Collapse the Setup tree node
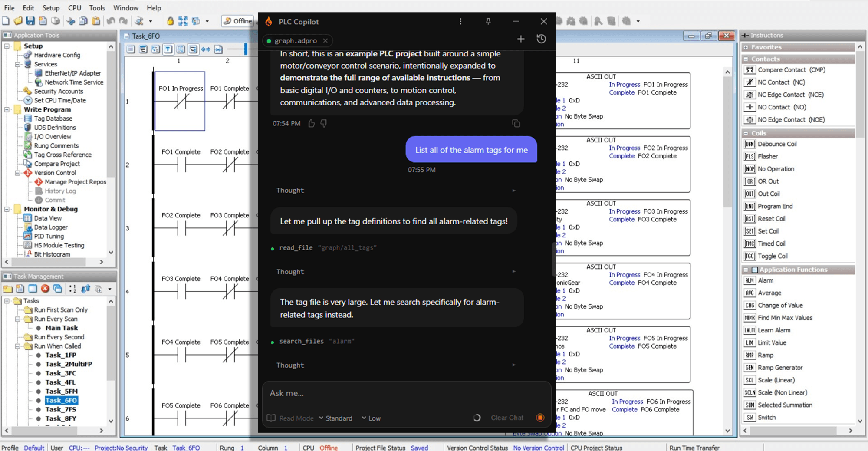Screen dimensions: 868x451 (7, 46)
